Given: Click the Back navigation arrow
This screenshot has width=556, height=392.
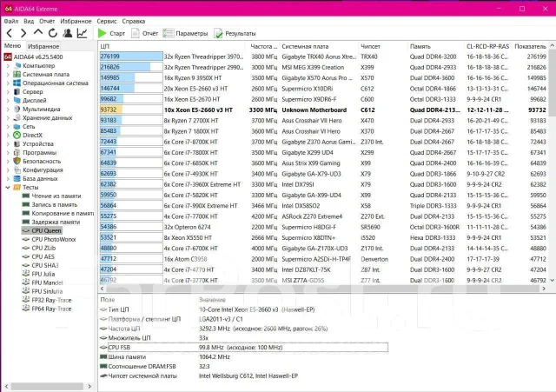Looking at the screenshot, I should [10, 33].
